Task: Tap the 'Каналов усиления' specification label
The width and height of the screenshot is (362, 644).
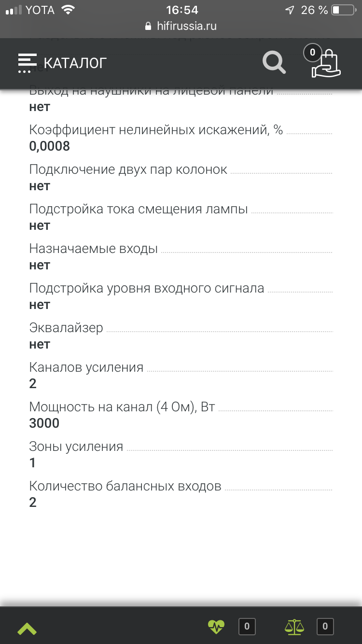Action: click(x=86, y=367)
